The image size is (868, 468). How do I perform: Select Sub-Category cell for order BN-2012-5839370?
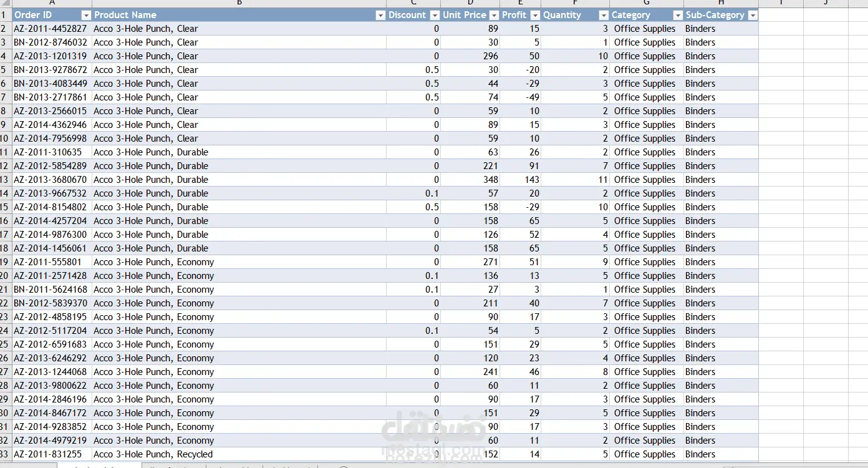click(x=721, y=303)
